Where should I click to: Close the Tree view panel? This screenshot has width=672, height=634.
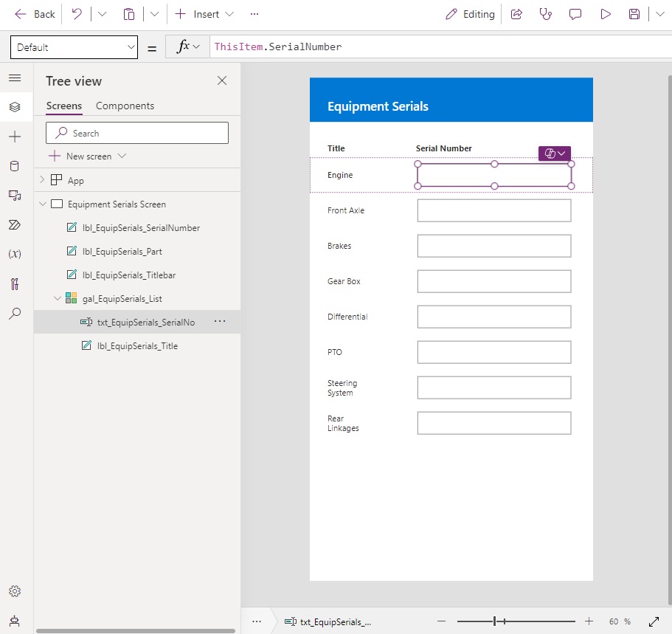[221, 80]
